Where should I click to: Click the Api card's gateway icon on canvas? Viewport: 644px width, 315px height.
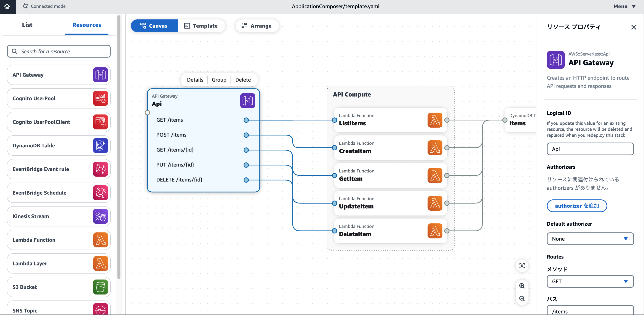[x=248, y=101]
